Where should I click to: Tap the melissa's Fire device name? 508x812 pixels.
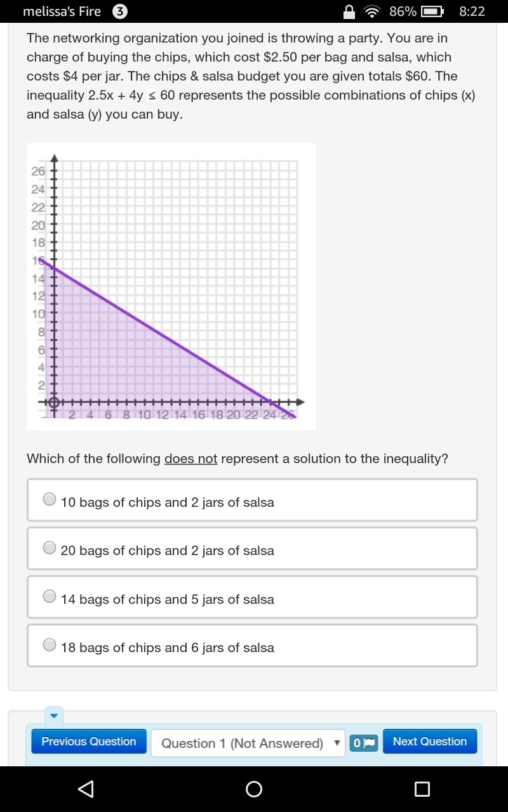pos(62,11)
